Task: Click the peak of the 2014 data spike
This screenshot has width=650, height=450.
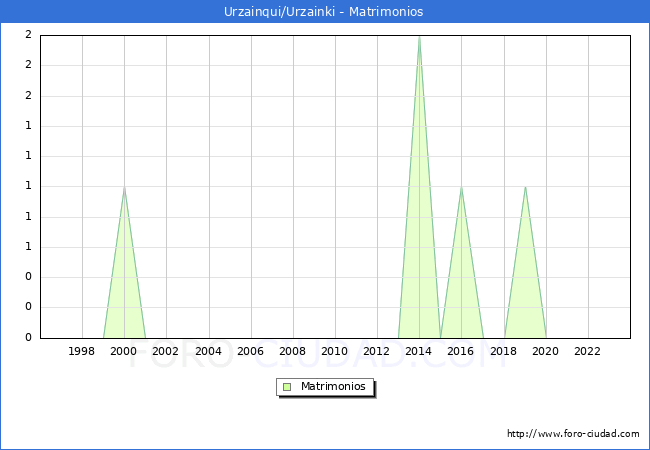Action: click(419, 37)
